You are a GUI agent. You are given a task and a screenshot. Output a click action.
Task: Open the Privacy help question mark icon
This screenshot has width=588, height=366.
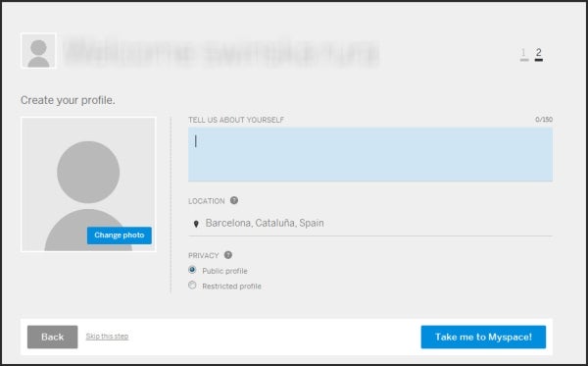[228, 255]
